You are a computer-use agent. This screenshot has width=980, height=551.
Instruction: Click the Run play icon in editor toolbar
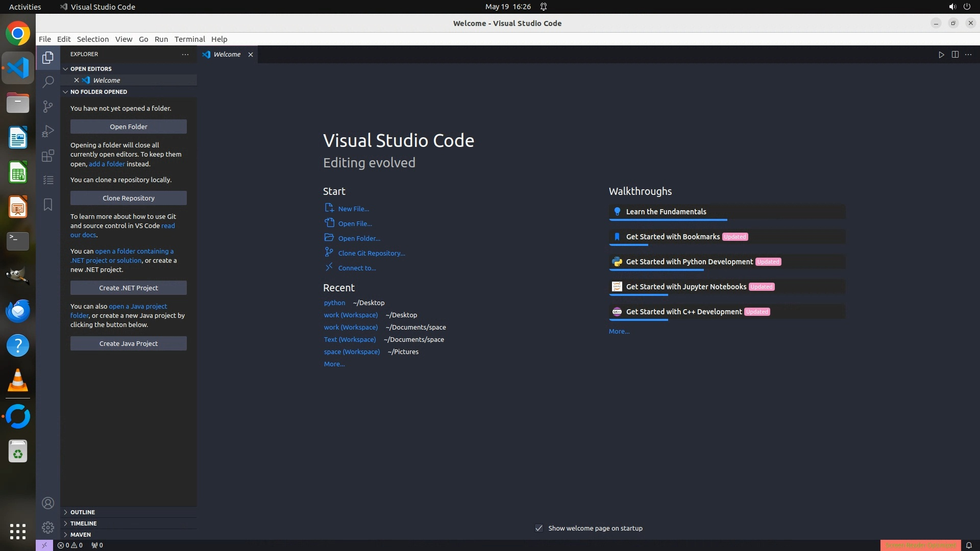[941, 55]
